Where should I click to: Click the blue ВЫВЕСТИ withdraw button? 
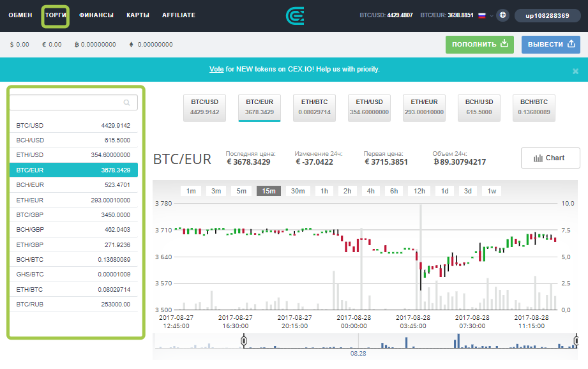click(x=551, y=44)
